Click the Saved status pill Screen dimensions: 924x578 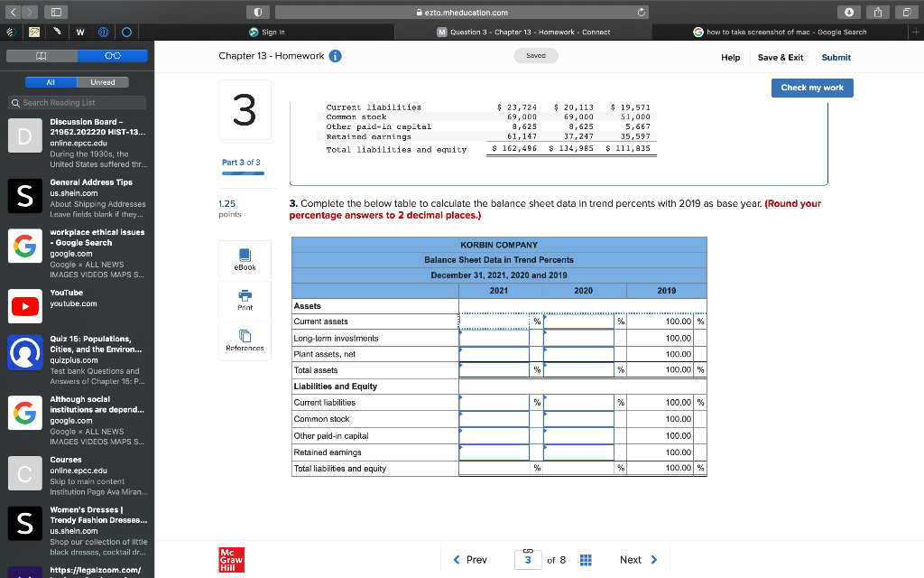pos(536,55)
